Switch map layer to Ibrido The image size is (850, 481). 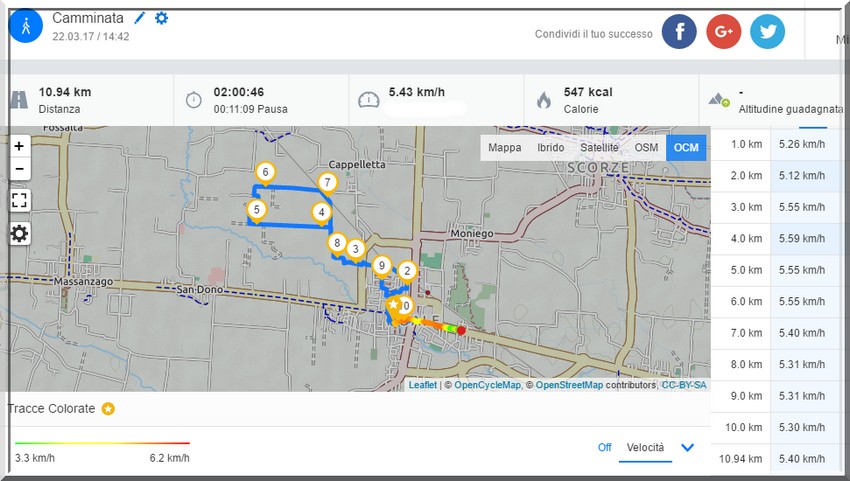[x=551, y=147]
